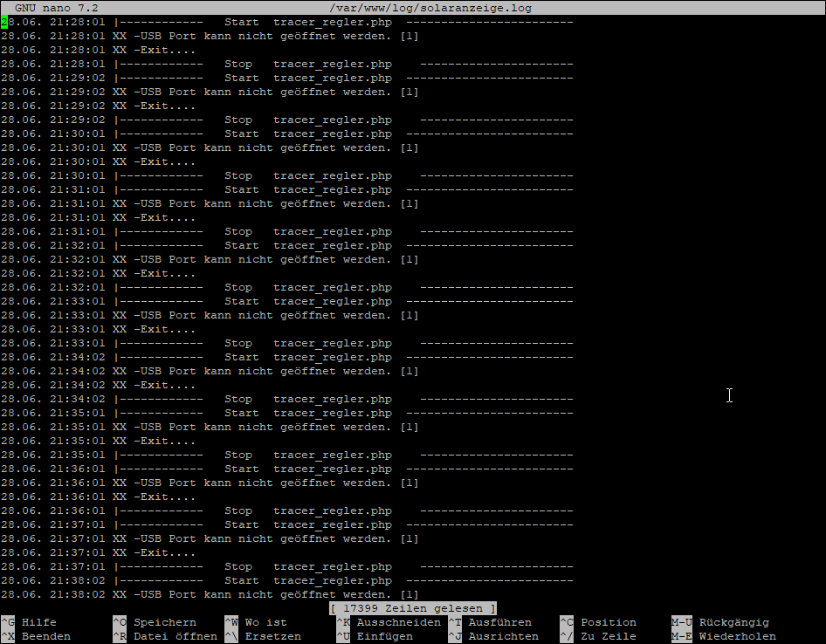Click the Wiederholen redo shortcut
Image resolution: width=826 pixels, height=644 pixels.
point(737,636)
